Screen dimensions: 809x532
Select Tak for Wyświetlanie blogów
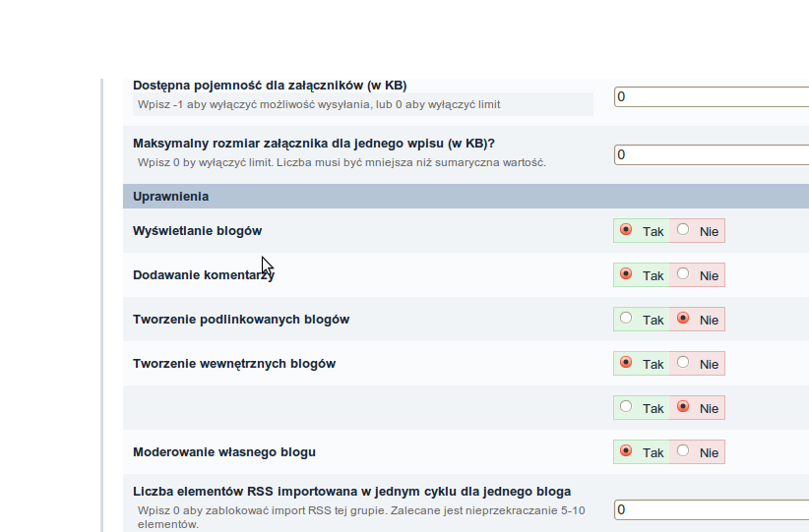coord(626,230)
